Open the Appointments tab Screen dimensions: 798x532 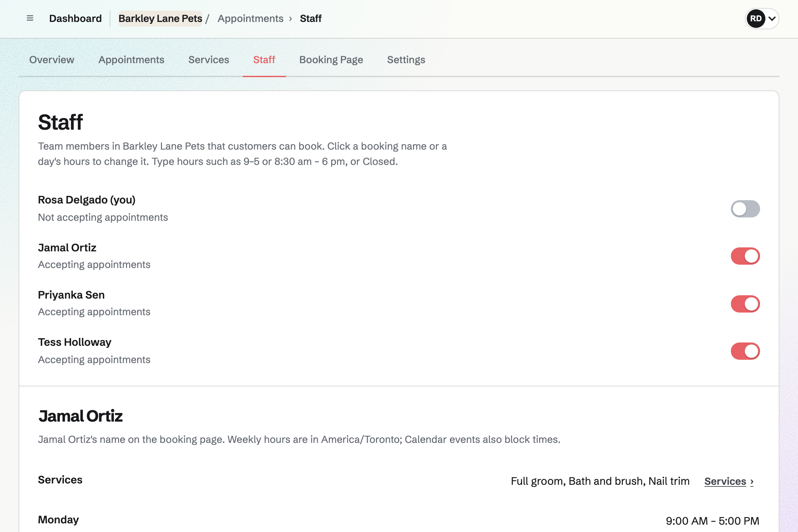[x=131, y=60]
